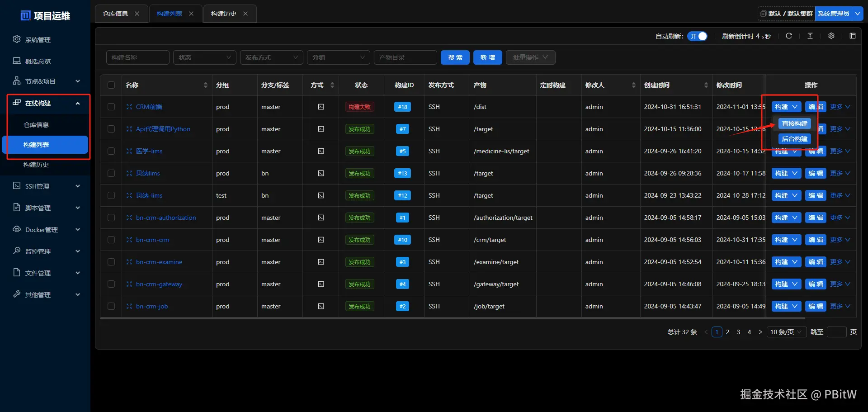Click the refresh icon in the table toolbar
Image resolution: width=868 pixels, height=412 pixels.
click(x=789, y=36)
